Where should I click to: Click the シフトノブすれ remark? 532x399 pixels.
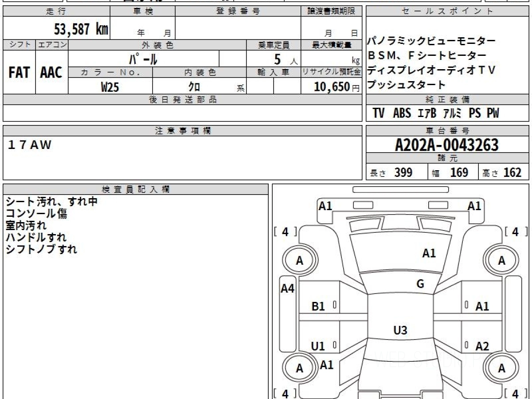41,250
